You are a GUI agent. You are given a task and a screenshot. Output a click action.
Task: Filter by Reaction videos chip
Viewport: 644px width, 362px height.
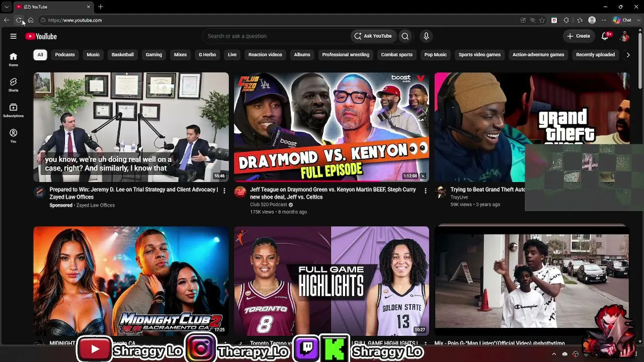(265, 55)
